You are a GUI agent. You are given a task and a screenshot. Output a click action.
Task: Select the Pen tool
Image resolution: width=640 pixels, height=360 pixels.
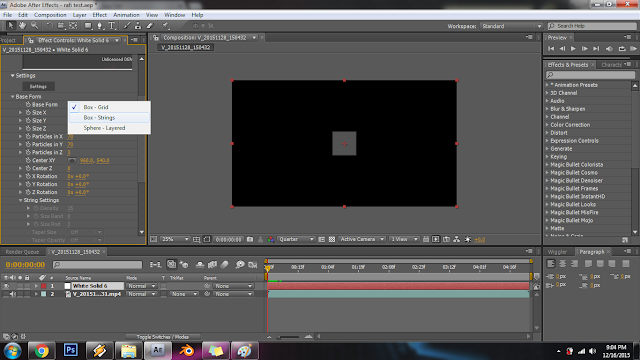click(x=100, y=26)
